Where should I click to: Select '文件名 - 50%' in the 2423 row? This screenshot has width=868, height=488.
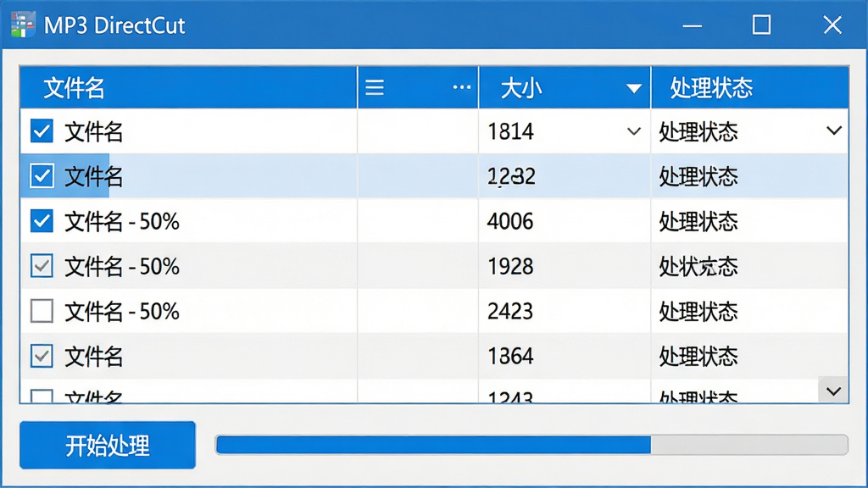[x=122, y=312]
